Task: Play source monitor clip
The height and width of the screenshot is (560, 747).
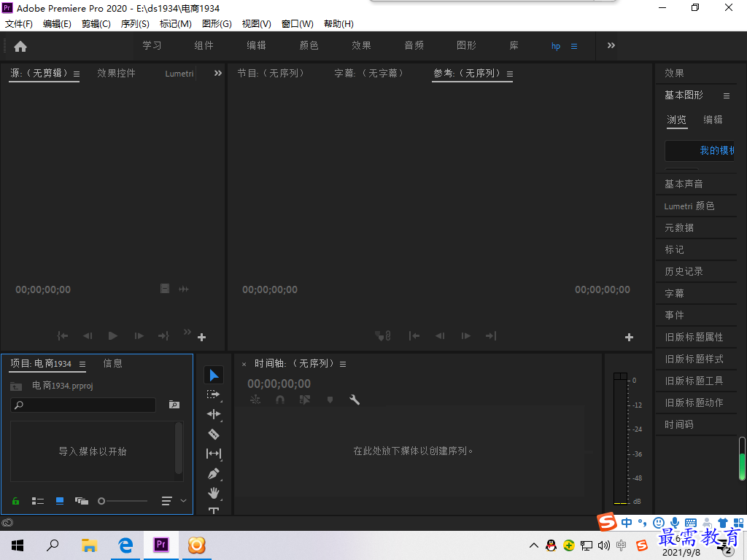Action: point(113,336)
